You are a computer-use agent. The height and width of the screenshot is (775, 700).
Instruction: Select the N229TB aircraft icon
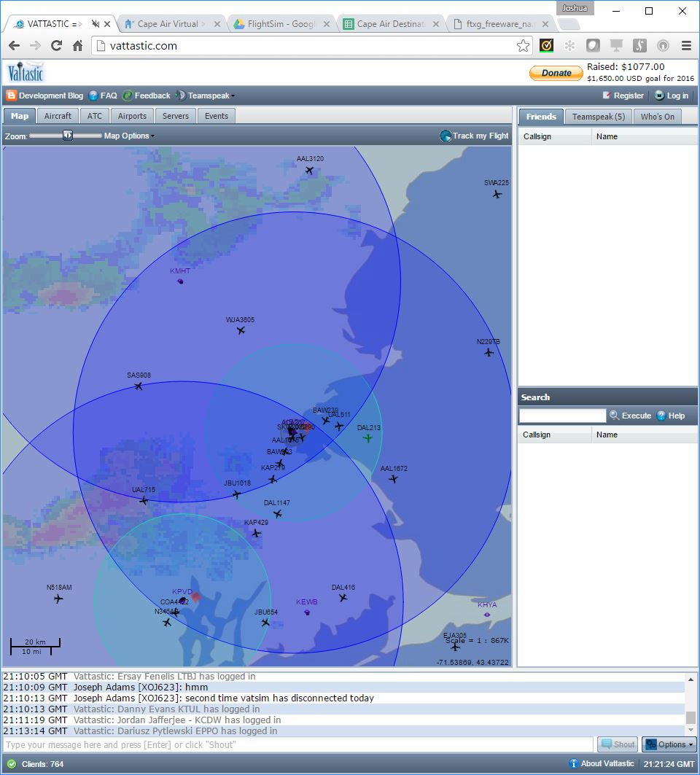[x=489, y=352]
